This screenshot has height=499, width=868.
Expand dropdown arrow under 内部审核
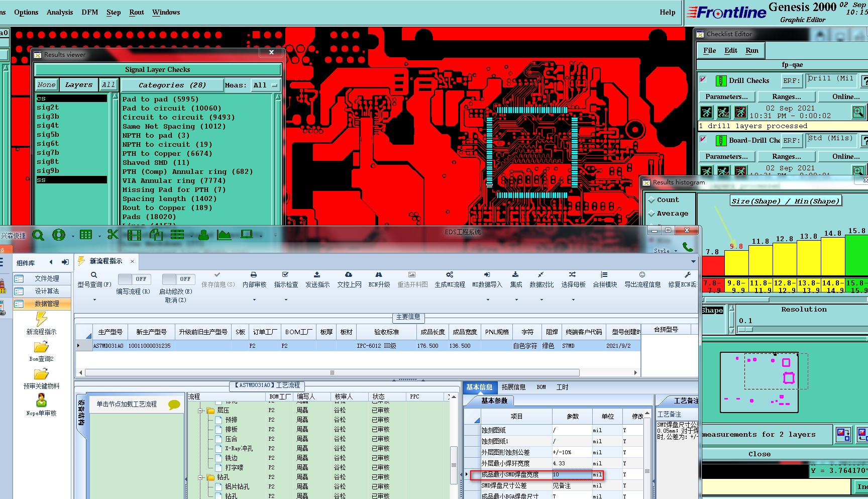coord(254,300)
